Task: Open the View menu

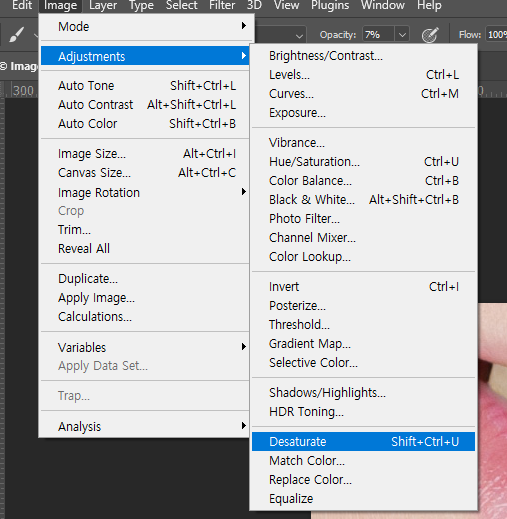Action: click(286, 5)
